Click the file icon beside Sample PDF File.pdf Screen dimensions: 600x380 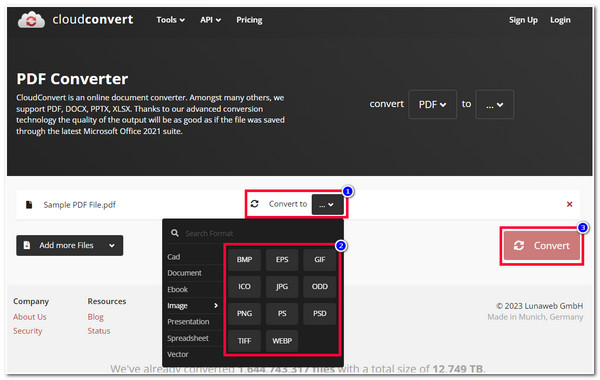[x=29, y=205]
